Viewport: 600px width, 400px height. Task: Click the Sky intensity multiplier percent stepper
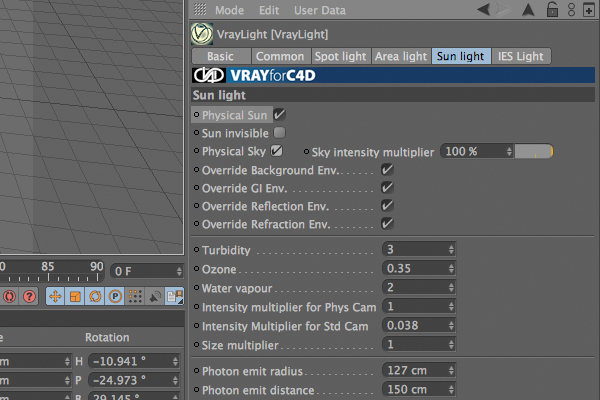(x=509, y=152)
